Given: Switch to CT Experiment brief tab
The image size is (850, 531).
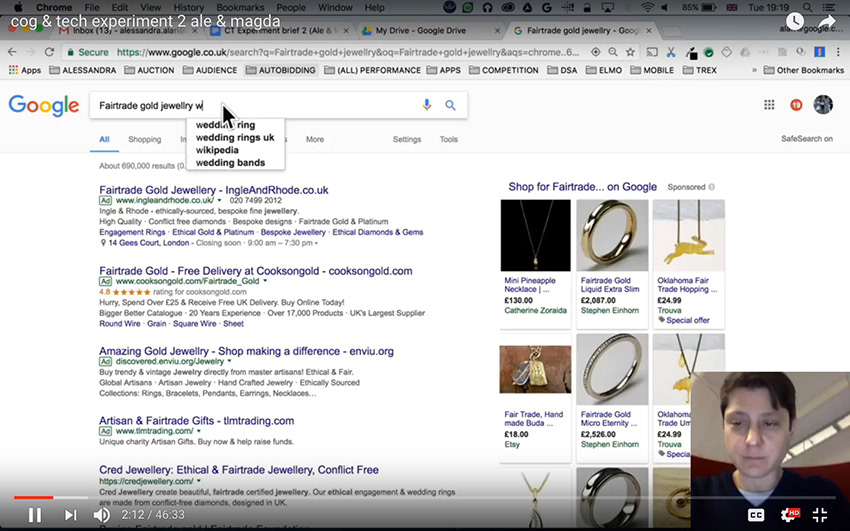Looking at the screenshot, I should 281,31.
